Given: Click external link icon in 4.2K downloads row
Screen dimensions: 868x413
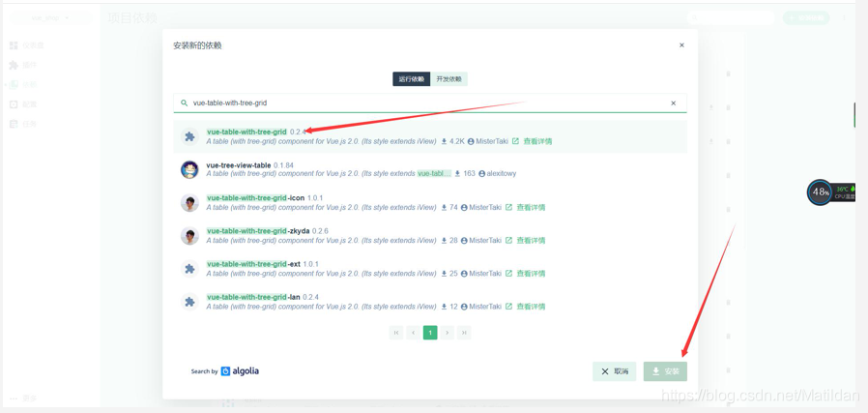Looking at the screenshot, I should tap(515, 141).
